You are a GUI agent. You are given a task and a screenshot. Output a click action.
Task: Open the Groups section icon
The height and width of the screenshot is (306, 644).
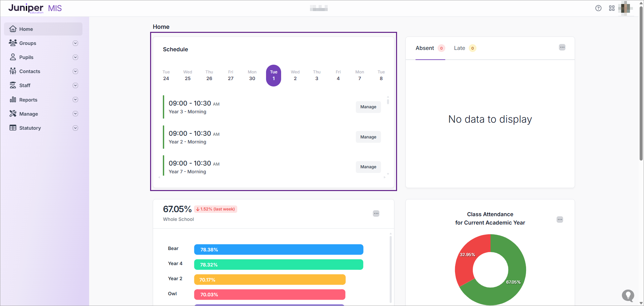13,43
